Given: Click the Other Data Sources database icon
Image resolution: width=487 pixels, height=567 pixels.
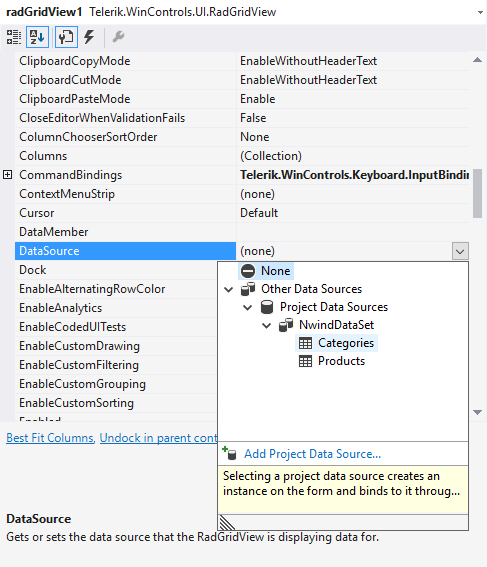Looking at the screenshot, I should click(x=248, y=289).
